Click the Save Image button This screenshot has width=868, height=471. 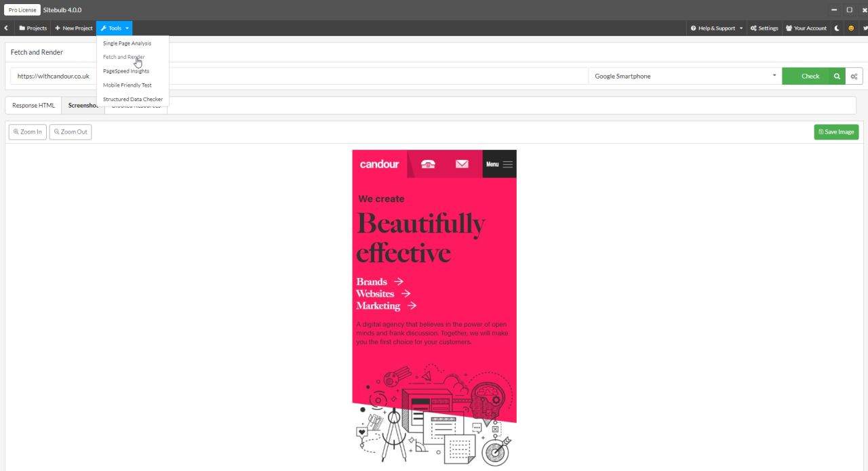pos(835,132)
